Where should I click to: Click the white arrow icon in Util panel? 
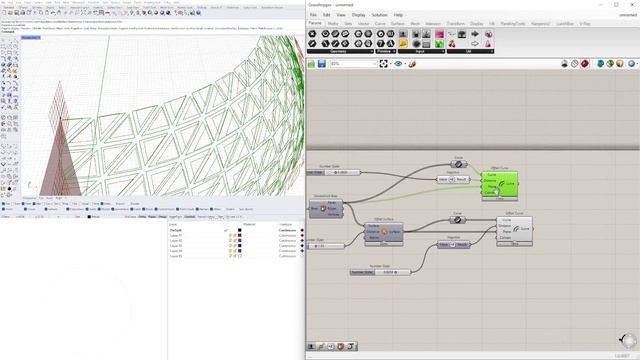475,44
